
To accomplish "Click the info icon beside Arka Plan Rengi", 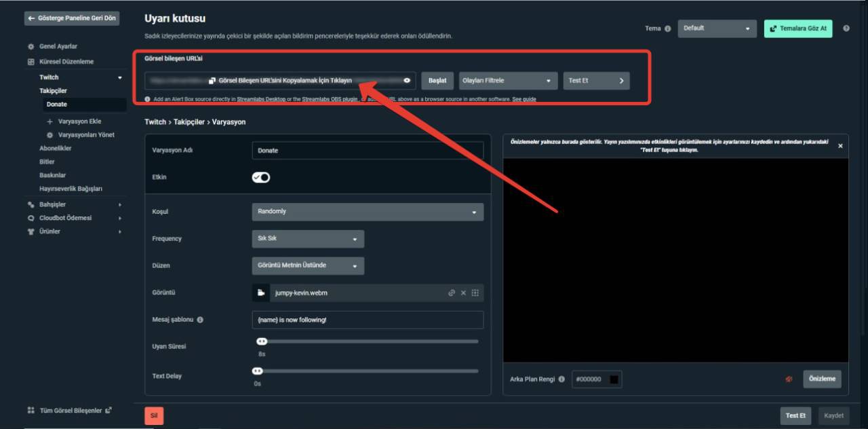I will point(561,379).
